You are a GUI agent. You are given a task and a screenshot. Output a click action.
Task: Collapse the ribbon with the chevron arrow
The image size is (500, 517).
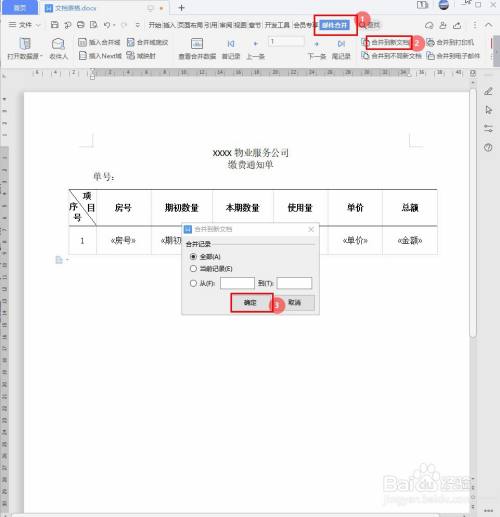click(x=488, y=25)
